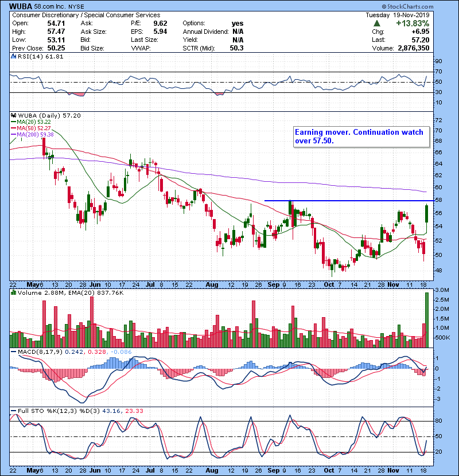Click the Last price value 57.20 in header
The width and height of the screenshot is (459, 476).
[421, 40]
